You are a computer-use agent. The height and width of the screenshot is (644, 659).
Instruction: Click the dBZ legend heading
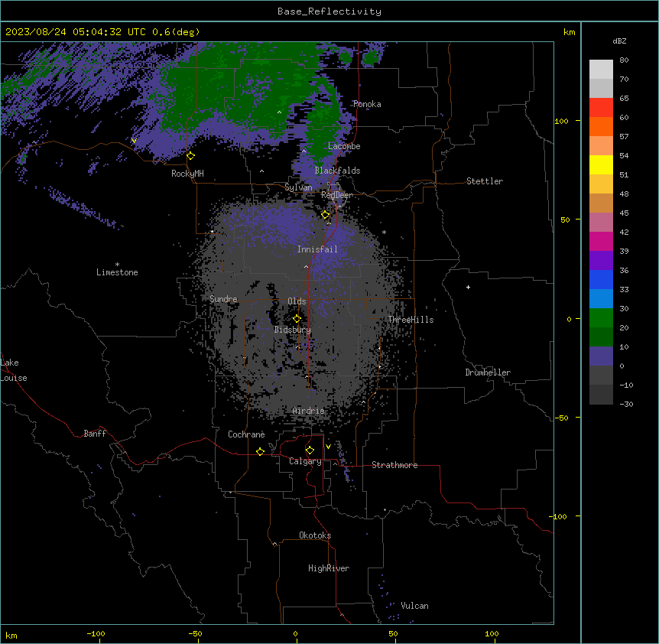619,41
